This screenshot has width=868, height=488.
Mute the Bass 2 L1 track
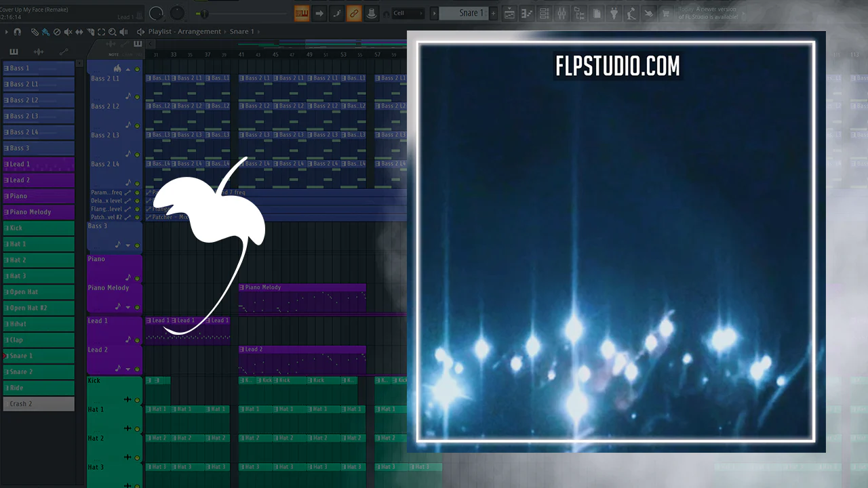point(137,98)
